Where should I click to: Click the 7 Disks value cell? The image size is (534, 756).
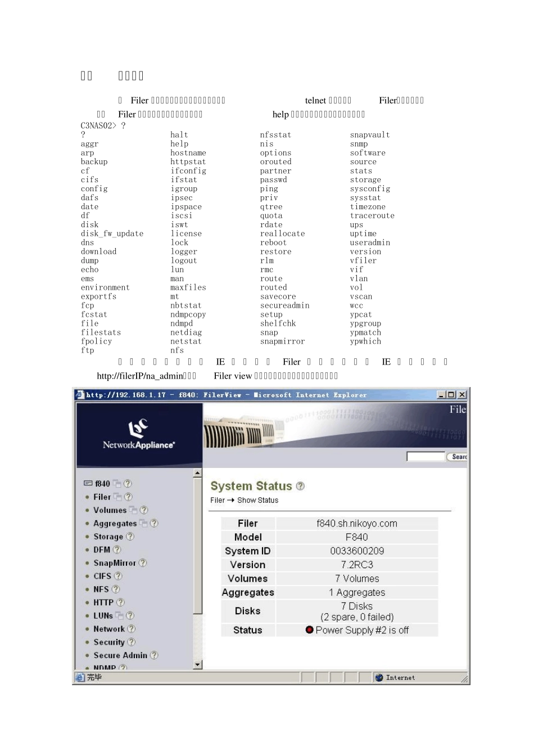click(357, 611)
